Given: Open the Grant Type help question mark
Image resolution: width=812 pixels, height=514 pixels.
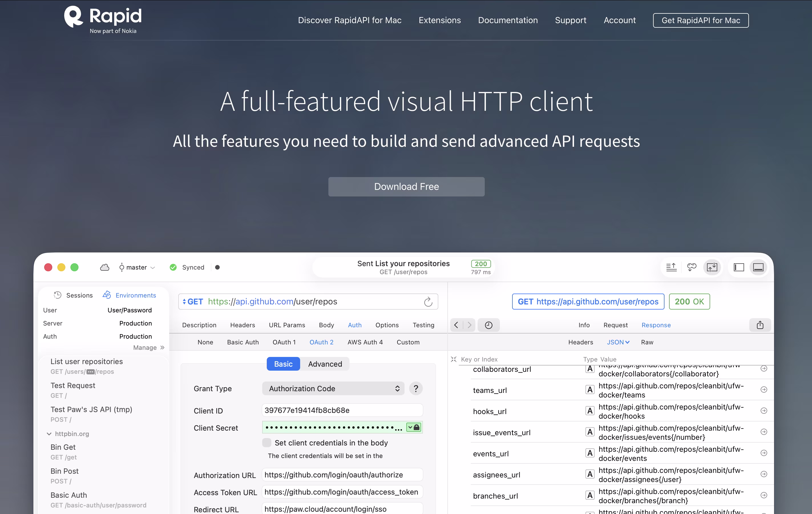Looking at the screenshot, I should pyautogui.click(x=416, y=388).
